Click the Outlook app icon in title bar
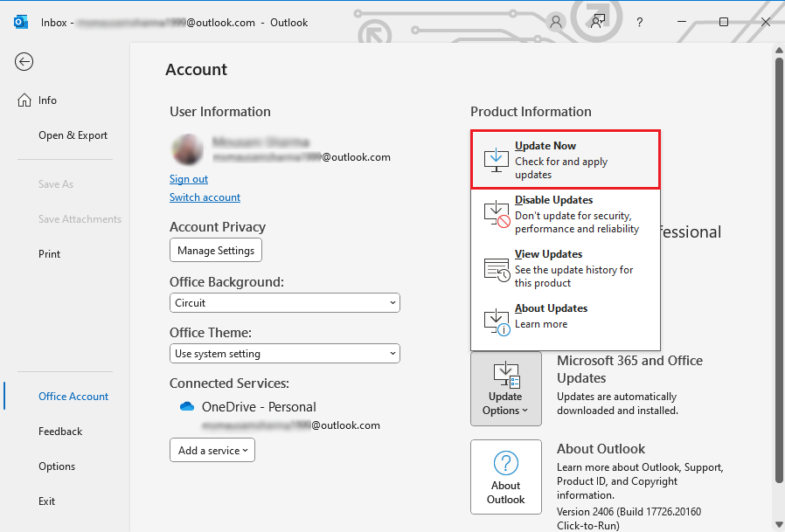Screen dimensions: 785x532 (x=20, y=23)
